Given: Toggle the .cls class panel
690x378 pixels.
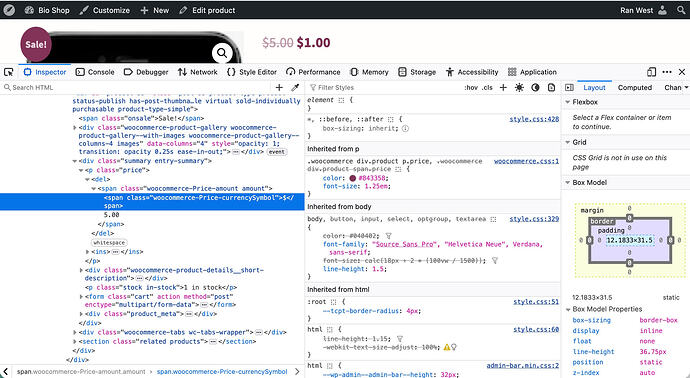Looking at the screenshot, I should 487,88.
